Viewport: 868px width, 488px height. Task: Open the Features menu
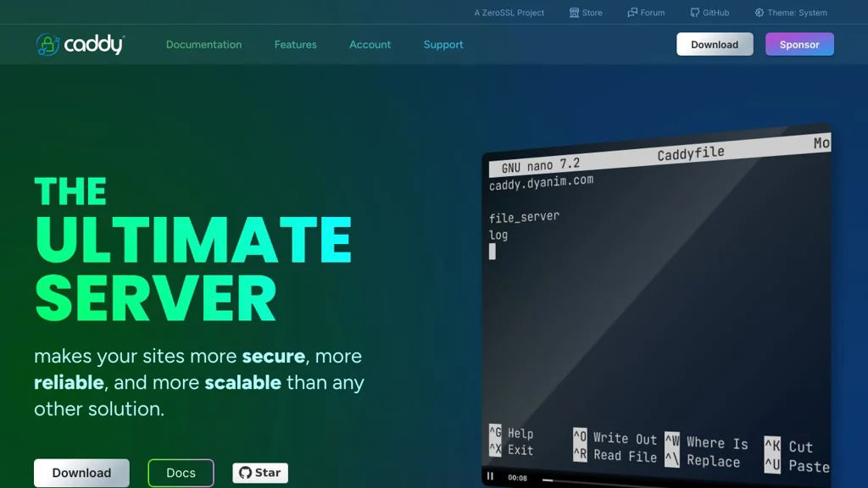click(x=296, y=44)
